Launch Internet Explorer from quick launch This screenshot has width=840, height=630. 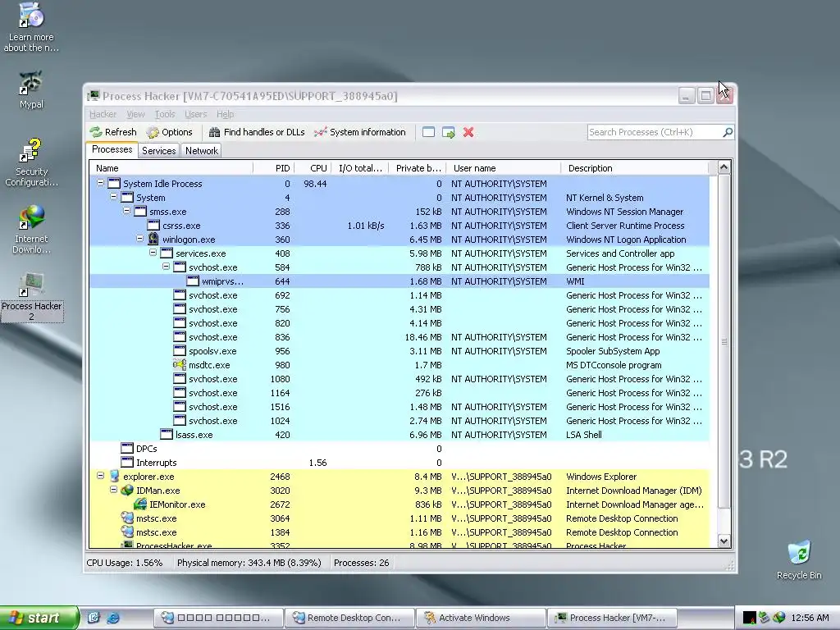pyautogui.click(x=113, y=618)
